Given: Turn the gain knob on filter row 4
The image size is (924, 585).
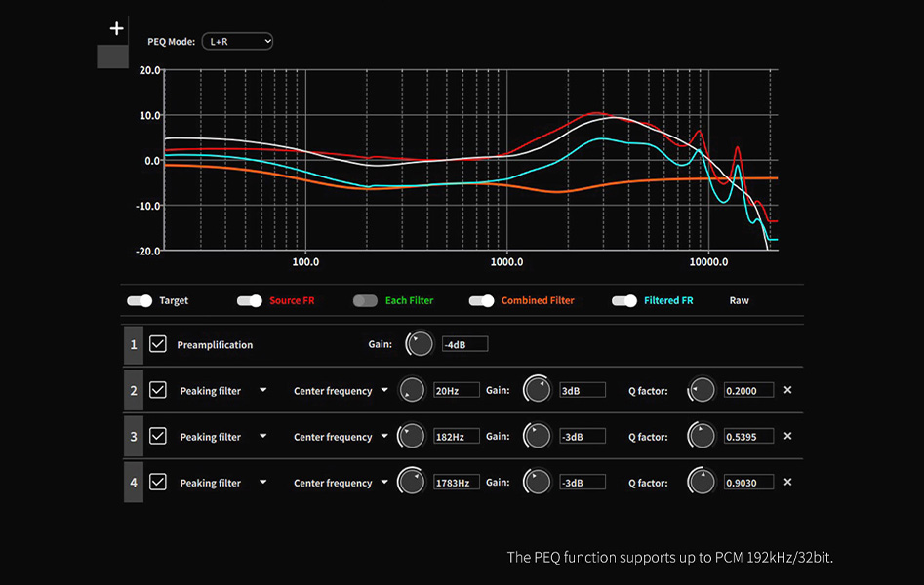Looking at the screenshot, I should point(536,482).
